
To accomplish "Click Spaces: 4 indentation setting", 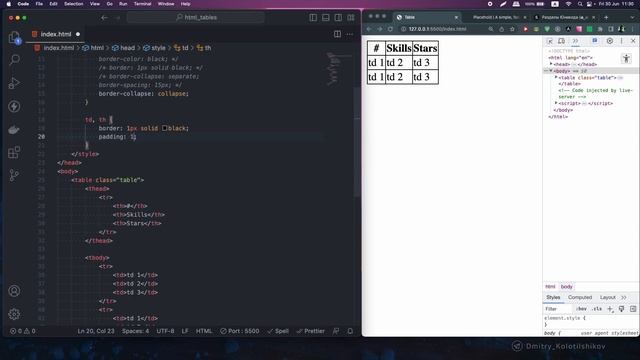I will [x=136, y=331].
